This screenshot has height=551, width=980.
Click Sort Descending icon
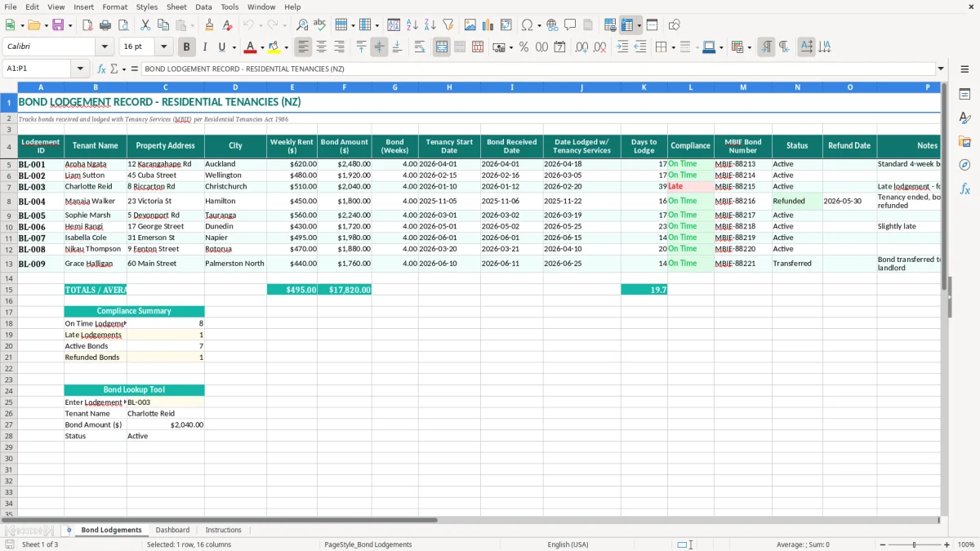[x=430, y=25]
